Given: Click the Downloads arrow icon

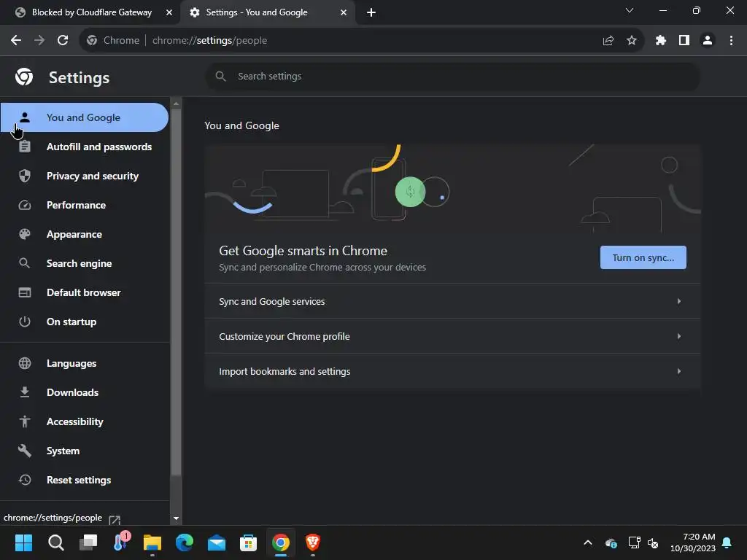Looking at the screenshot, I should click(x=25, y=392).
